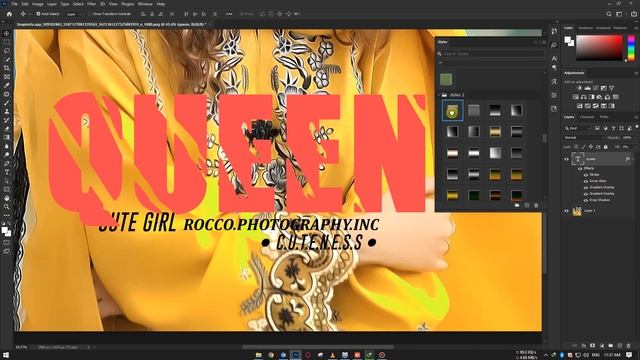
Task: Select the Frame tool
Action: coord(7,76)
